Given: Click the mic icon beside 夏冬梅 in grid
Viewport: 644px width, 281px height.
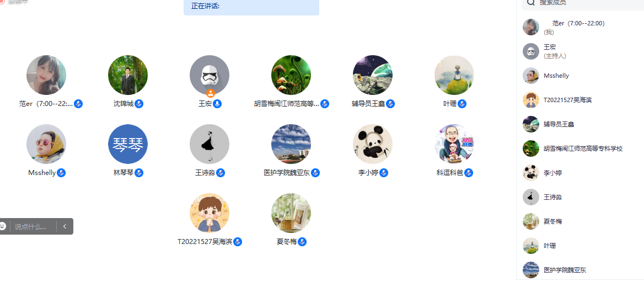Looking at the screenshot, I should 302,242.
